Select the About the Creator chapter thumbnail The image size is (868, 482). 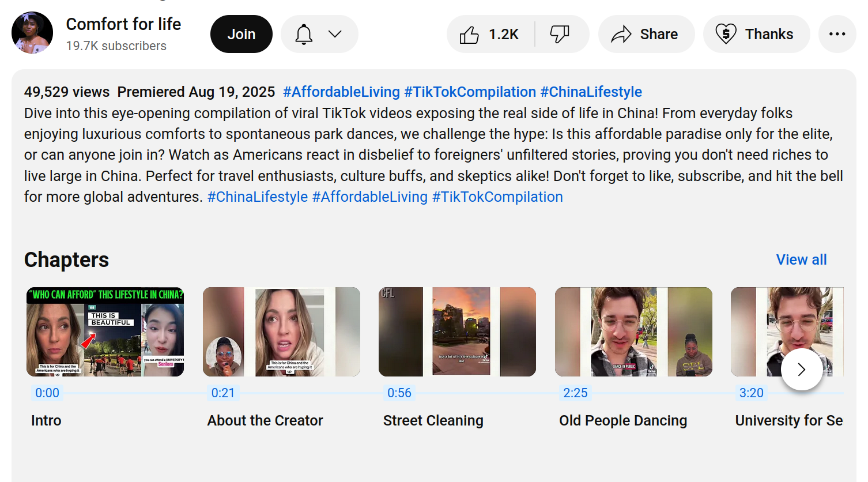pos(281,332)
